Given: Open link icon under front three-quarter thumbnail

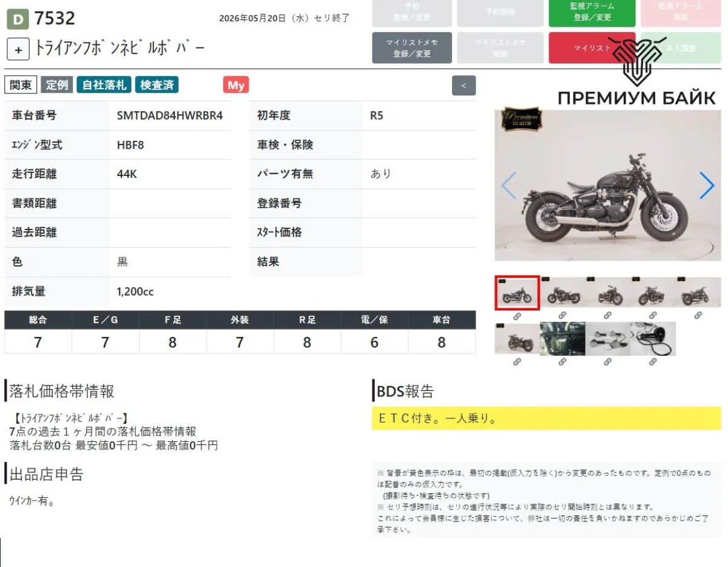Looking at the screenshot, I should pos(608,316).
